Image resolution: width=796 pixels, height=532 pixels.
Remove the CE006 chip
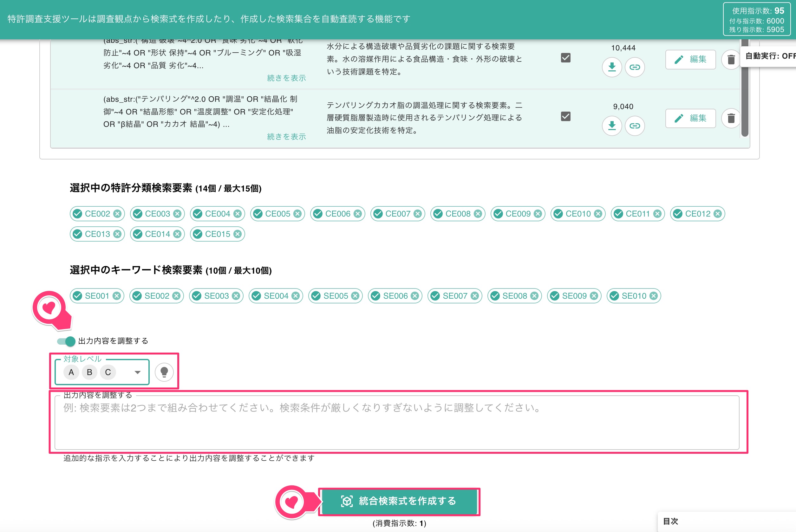[358, 214]
